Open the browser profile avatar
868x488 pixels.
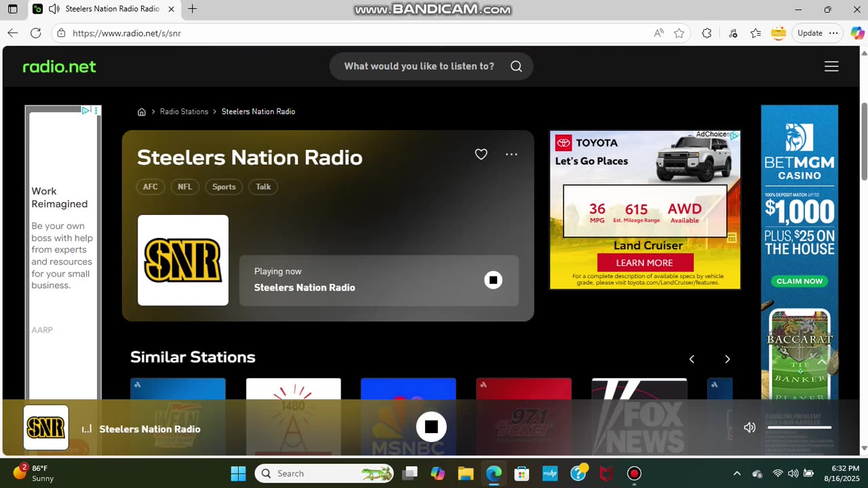(x=778, y=33)
